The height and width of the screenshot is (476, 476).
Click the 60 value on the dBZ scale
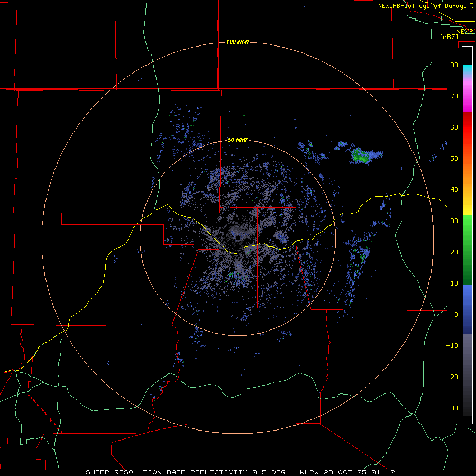(x=454, y=127)
